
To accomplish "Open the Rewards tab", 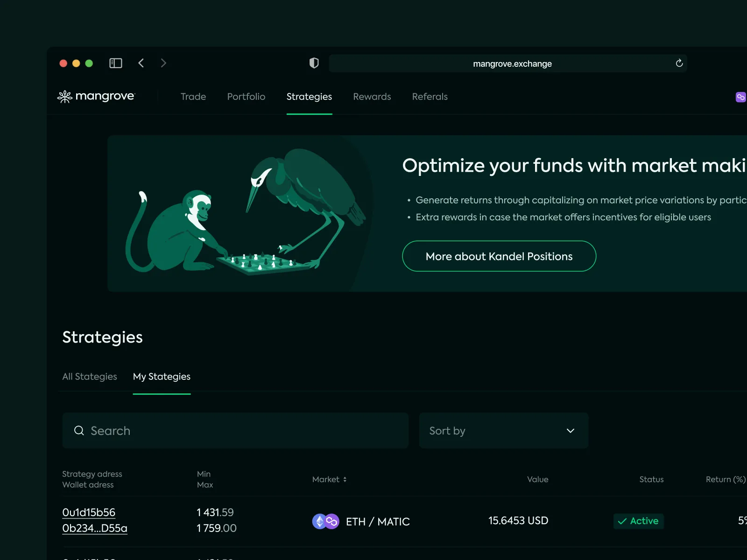I will (372, 97).
